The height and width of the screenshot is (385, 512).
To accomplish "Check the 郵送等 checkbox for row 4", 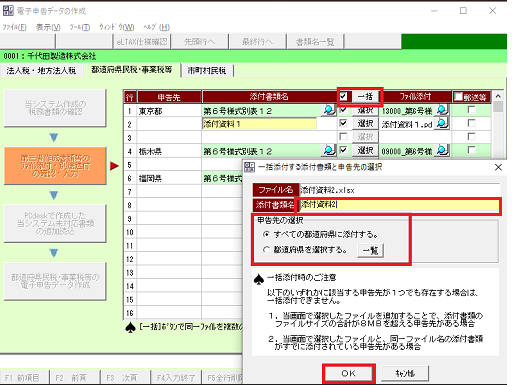I will [x=471, y=150].
